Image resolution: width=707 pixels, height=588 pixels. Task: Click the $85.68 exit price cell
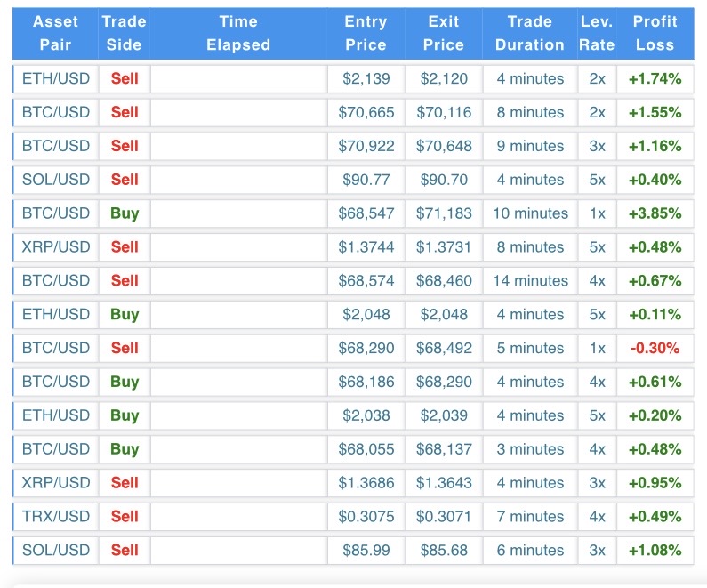444,551
